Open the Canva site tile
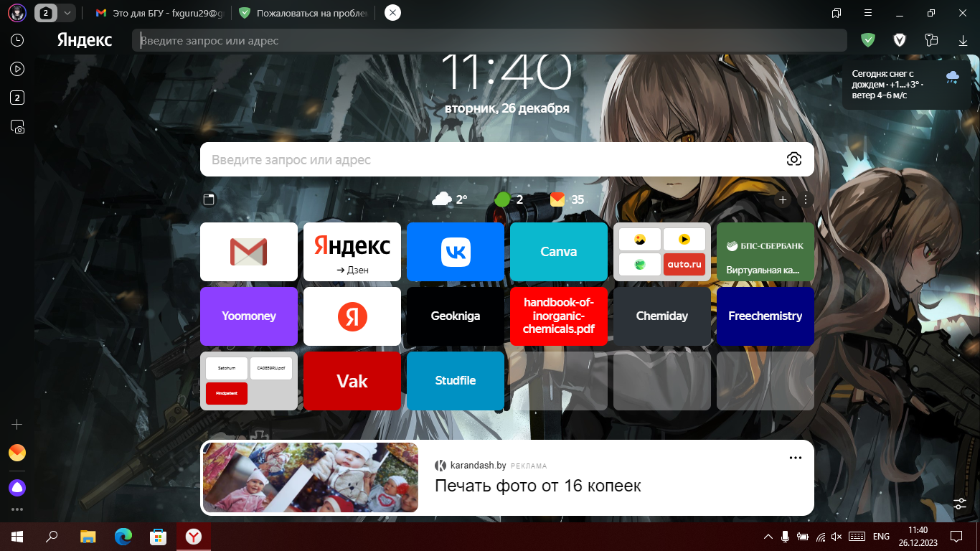The image size is (980, 551). point(558,252)
